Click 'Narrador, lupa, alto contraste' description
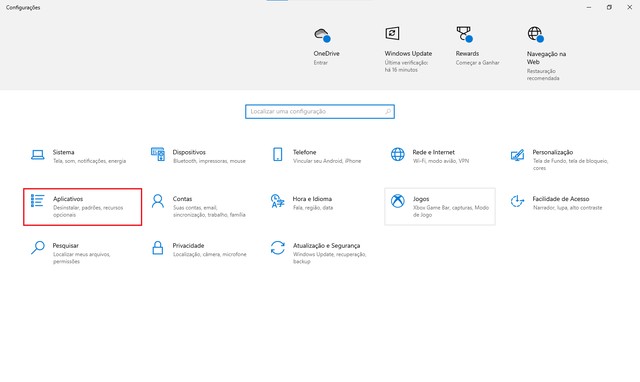 [x=567, y=208]
